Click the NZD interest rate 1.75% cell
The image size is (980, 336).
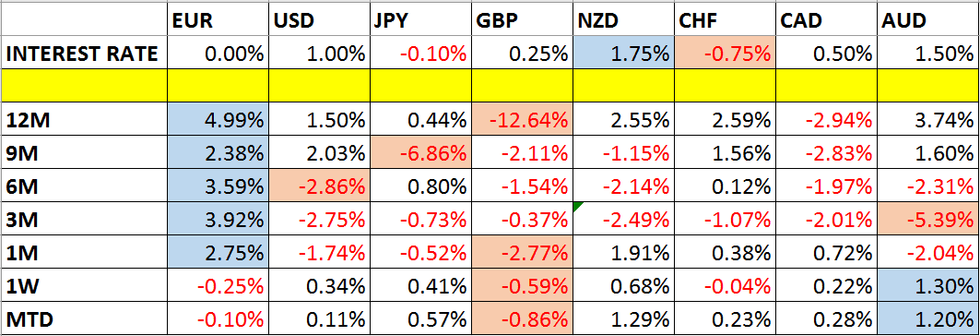[x=624, y=52]
